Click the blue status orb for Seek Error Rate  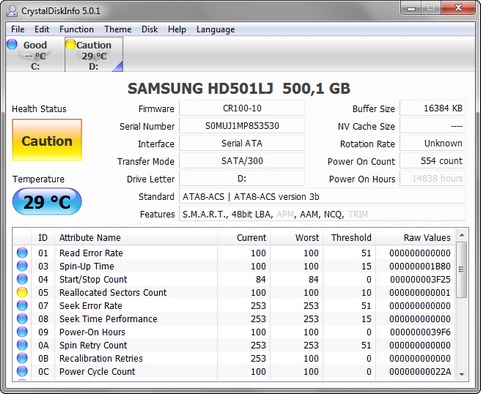pyautogui.click(x=22, y=305)
